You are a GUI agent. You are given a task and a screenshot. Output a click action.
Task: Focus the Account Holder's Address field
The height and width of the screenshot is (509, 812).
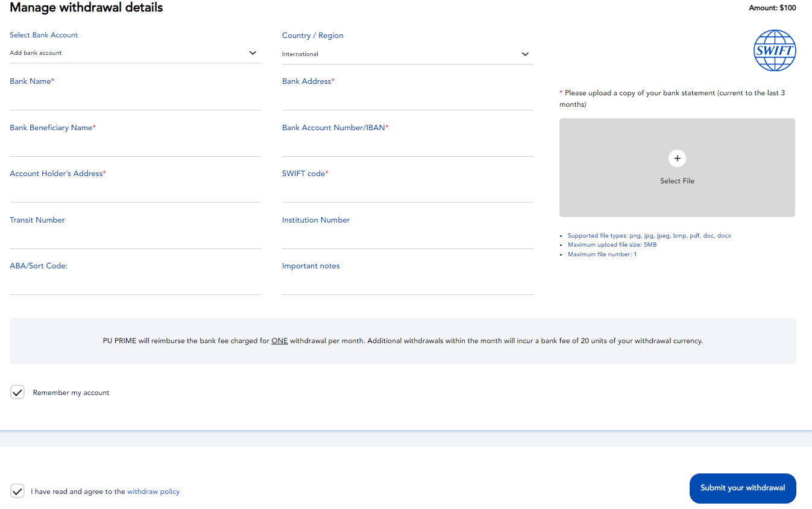tap(135, 191)
